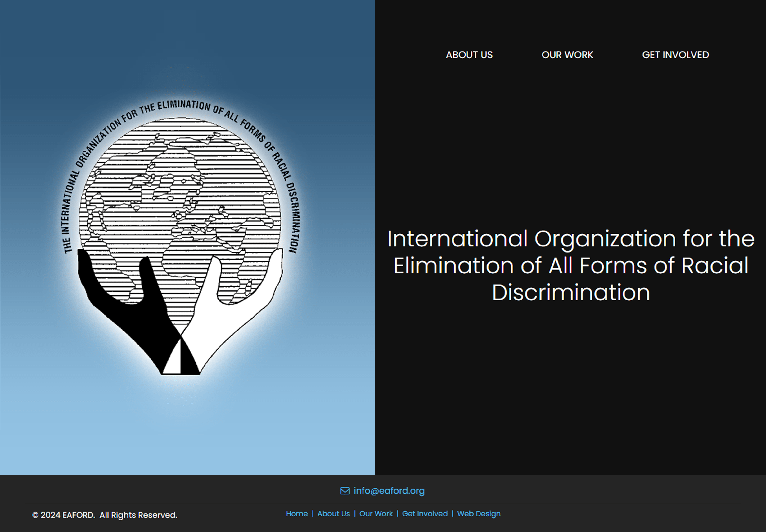Click the International Organization headline text
766x532 pixels.
click(571, 265)
